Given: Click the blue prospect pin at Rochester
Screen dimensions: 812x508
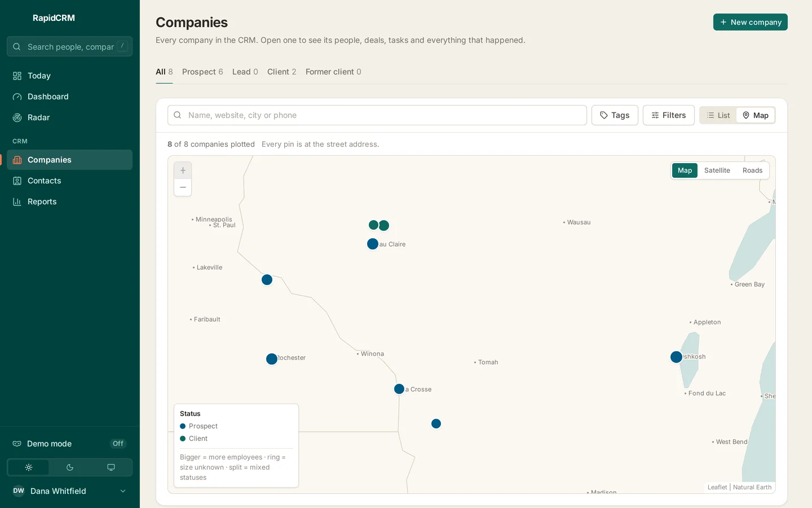Looking at the screenshot, I should 272,359.
